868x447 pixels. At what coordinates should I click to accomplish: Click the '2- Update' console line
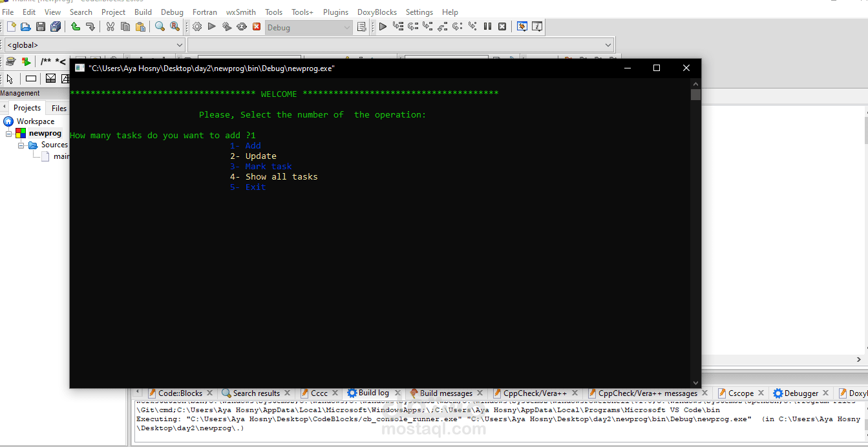[x=253, y=156]
